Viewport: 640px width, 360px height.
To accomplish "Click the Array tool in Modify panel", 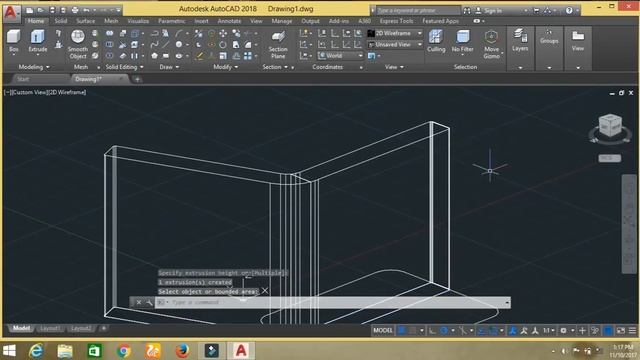I will click(x=248, y=56).
